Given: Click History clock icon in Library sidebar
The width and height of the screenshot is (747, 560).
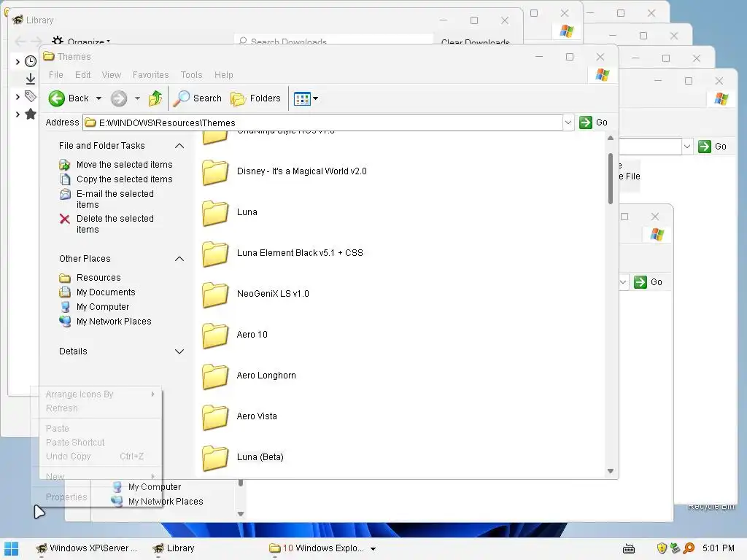Looking at the screenshot, I should (x=31, y=61).
